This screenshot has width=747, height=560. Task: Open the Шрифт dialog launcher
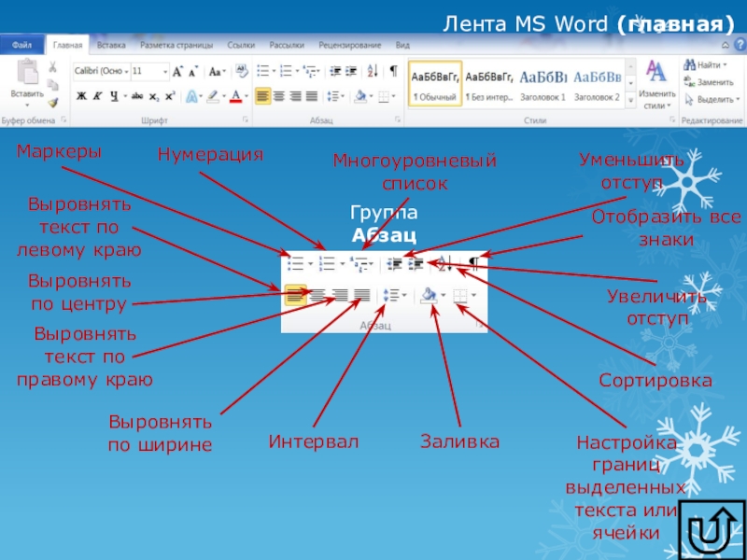tap(245, 120)
